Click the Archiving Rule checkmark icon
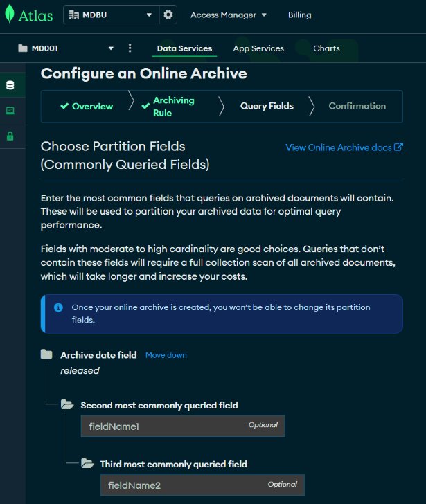This screenshot has height=504, width=426. [145, 106]
